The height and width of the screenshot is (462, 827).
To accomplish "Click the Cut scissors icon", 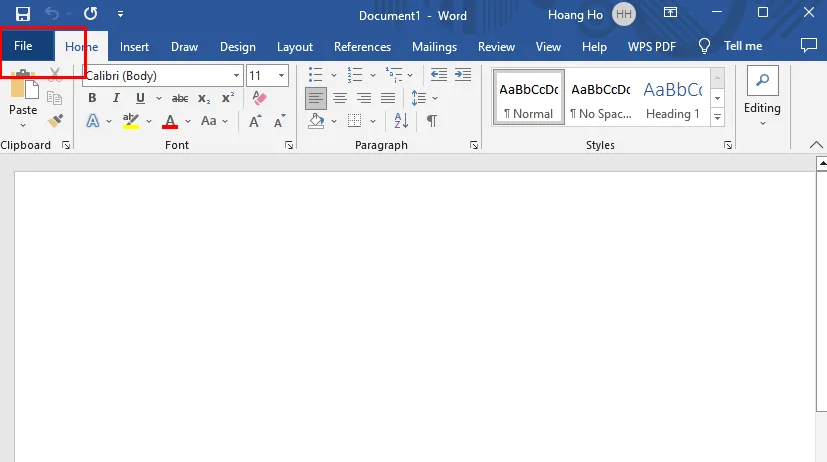I will (x=55, y=75).
